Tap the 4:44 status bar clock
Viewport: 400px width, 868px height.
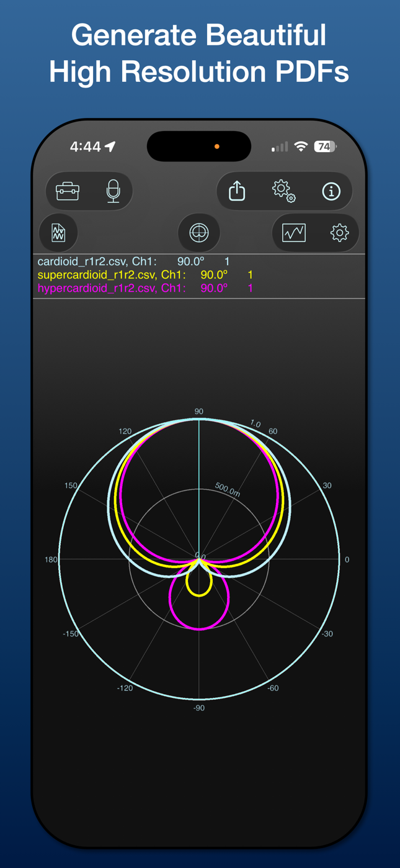click(x=86, y=147)
